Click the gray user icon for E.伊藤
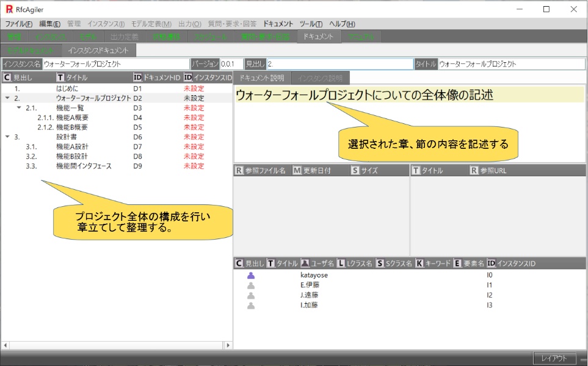The image size is (588, 366). (x=251, y=285)
